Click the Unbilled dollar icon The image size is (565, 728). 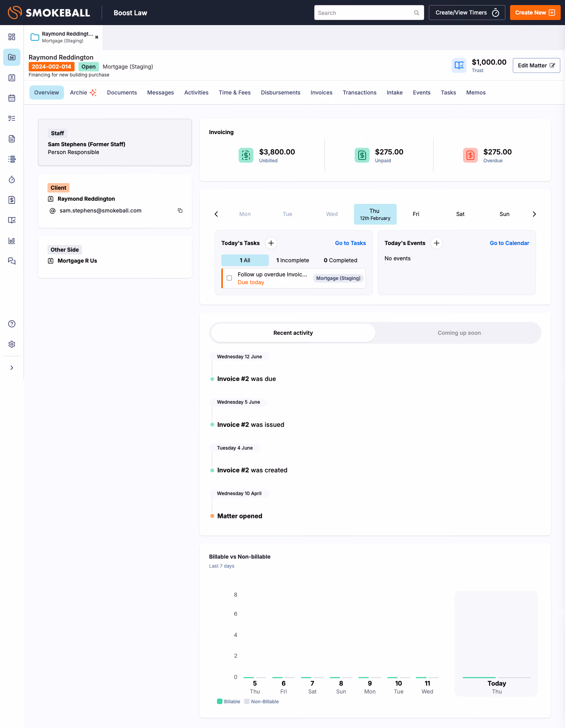[246, 155]
